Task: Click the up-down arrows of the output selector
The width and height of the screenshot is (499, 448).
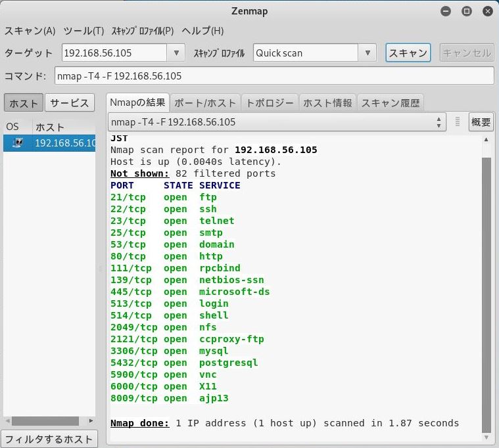Action: tap(439, 122)
